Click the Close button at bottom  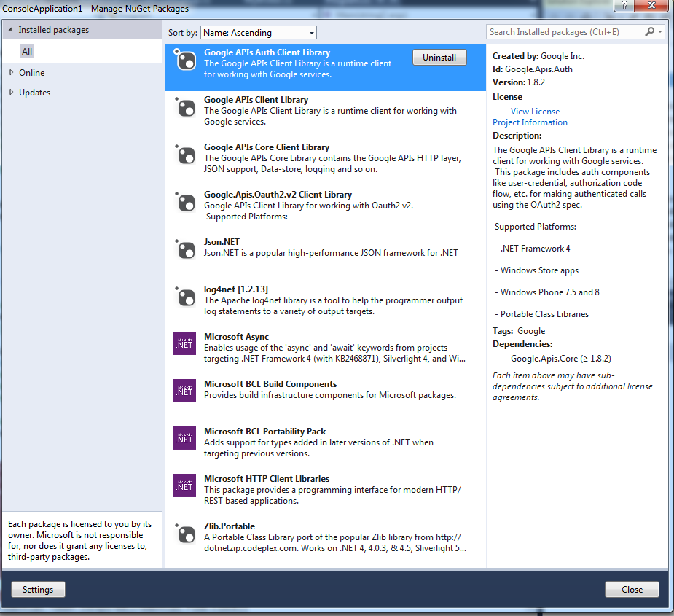(632, 589)
